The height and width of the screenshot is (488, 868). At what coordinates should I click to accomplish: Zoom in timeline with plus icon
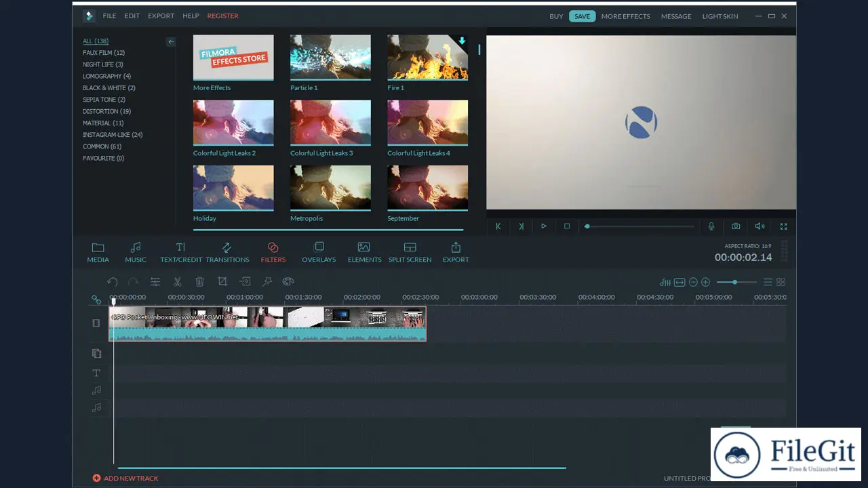click(x=705, y=282)
